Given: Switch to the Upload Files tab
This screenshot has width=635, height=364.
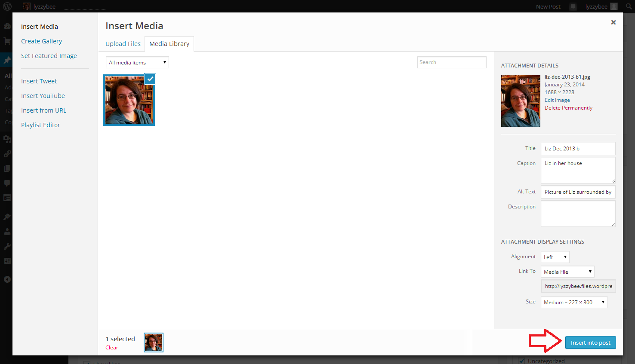Looking at the screenshot, I should coord(123,44).
